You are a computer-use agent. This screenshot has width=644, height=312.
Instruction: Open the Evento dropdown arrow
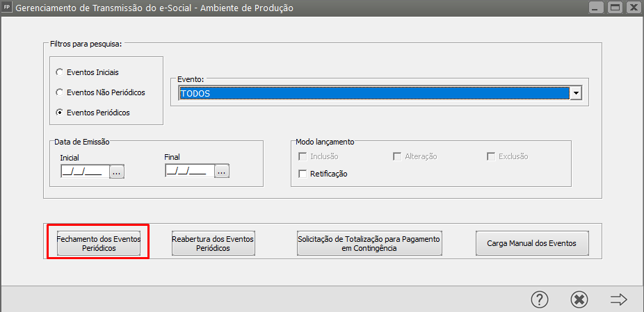tap(576, 94)
